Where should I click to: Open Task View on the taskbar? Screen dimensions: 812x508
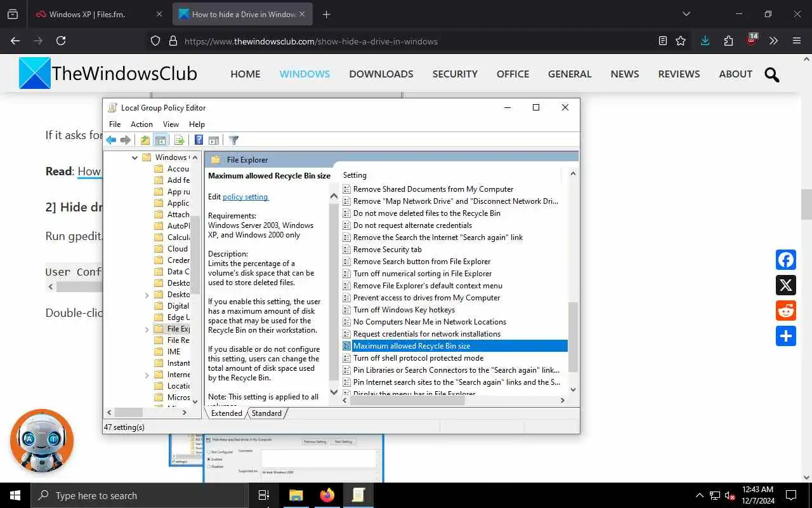pyautogui.click(x=264, y=495)
